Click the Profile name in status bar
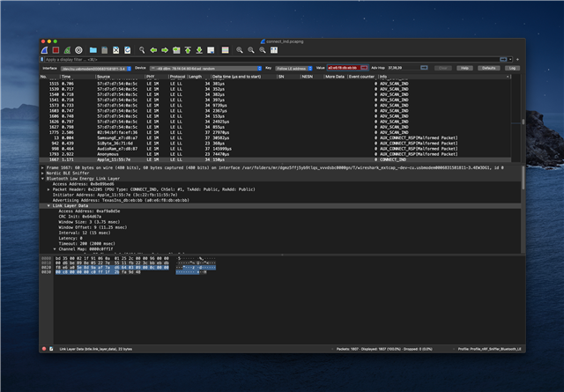Viewport: 564px width, 392px height. (x=490, y=349)
